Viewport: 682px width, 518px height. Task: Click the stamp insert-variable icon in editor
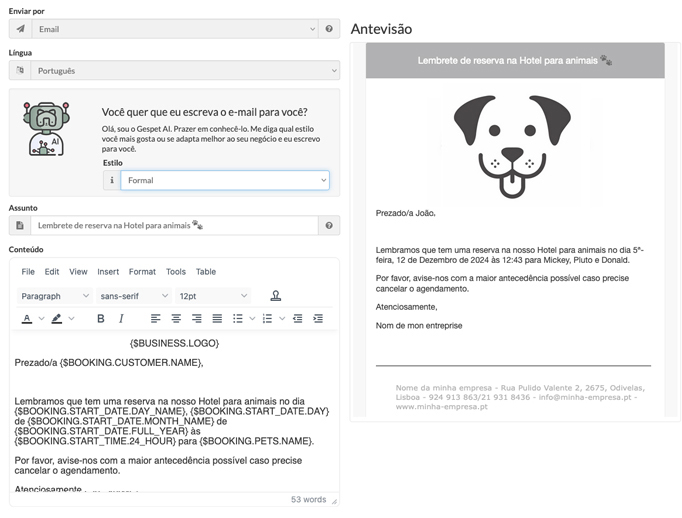pyautogui.click(x=276, y=296)
